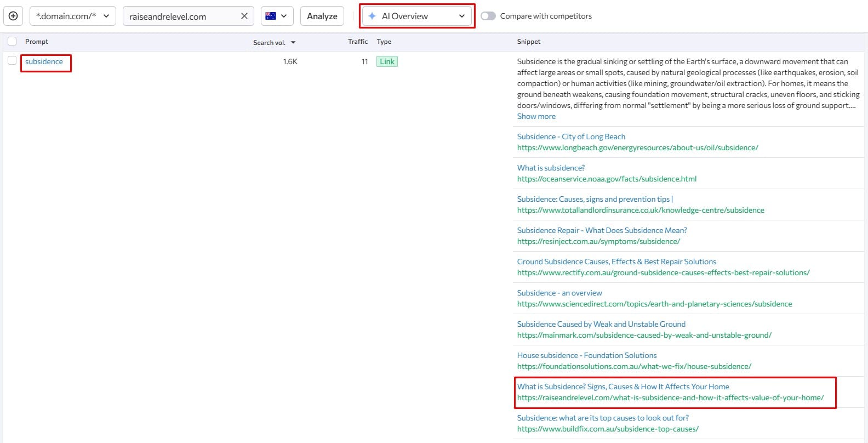Click Show more under the snippet

point(536,116)
